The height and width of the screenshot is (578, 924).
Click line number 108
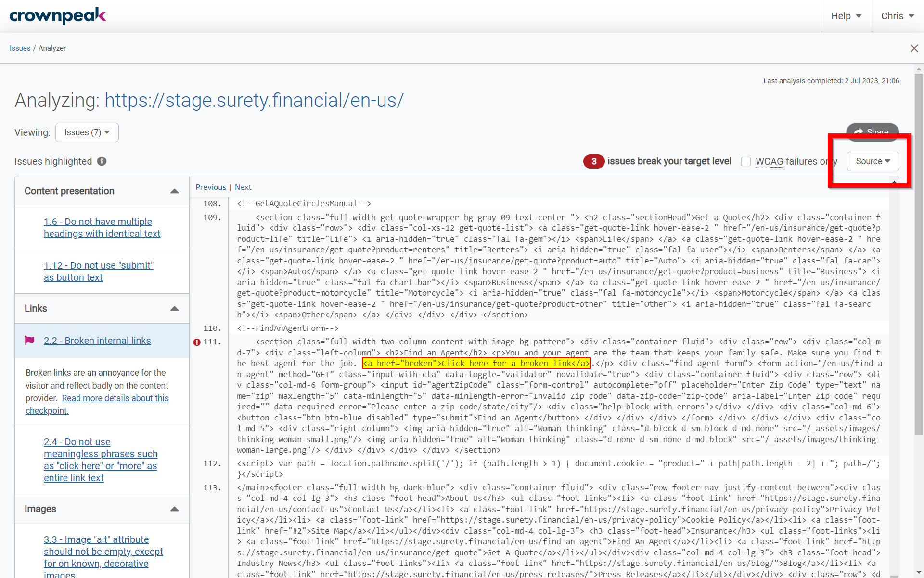click(x=212, y=204)
